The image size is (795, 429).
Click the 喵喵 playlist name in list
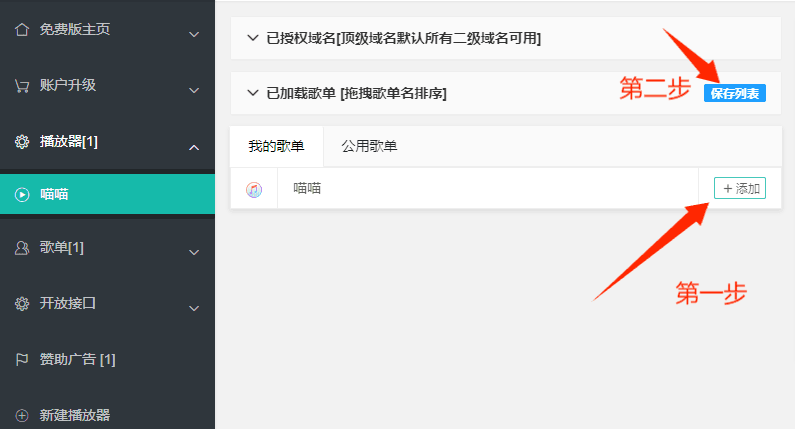click(x=307, y=188)
